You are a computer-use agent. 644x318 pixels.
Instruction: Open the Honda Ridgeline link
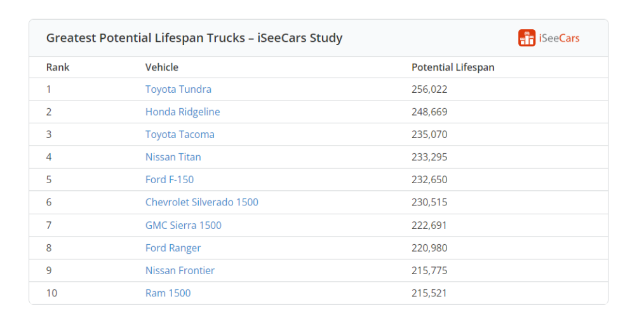(x=182, y=112)
